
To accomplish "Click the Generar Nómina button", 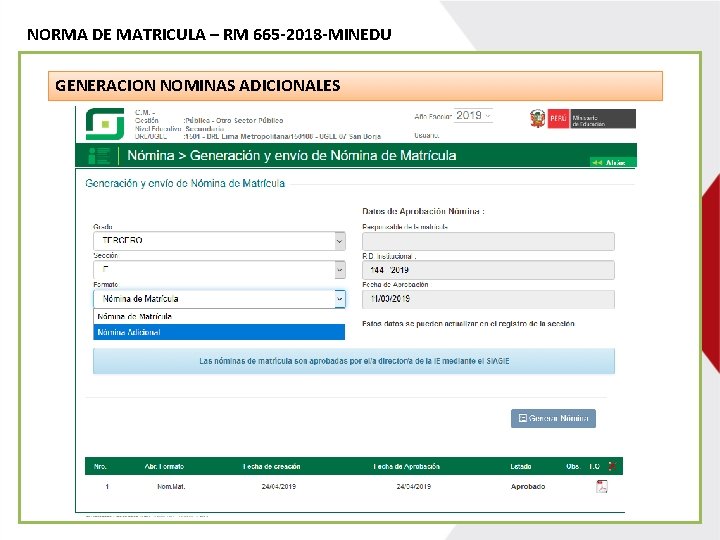I will (553, 418).
